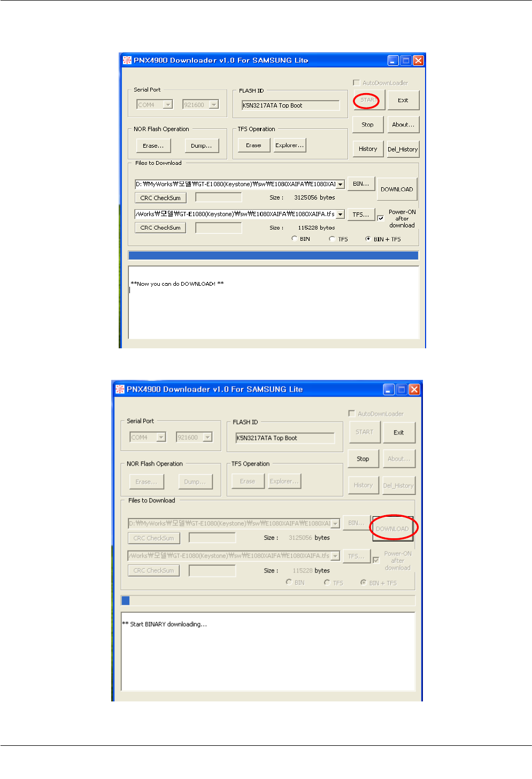532x779 pixels.
Task: Select BIN radio button in upper window
Action: click(x=295, y=239)
